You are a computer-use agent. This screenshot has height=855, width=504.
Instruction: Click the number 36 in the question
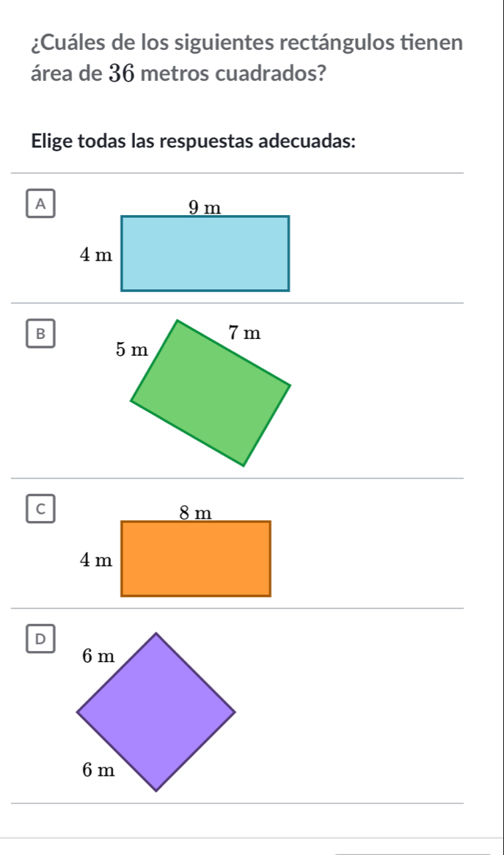[x=122, y=73]
